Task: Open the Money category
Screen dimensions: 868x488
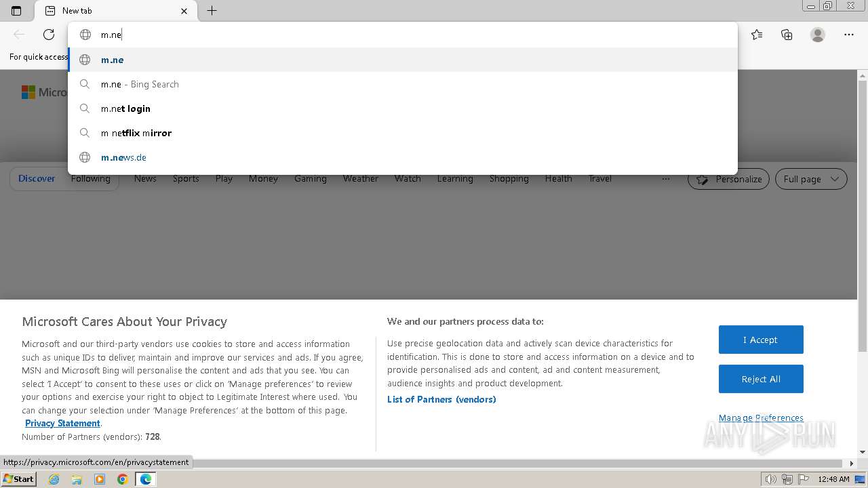Action: pos(263,179)
